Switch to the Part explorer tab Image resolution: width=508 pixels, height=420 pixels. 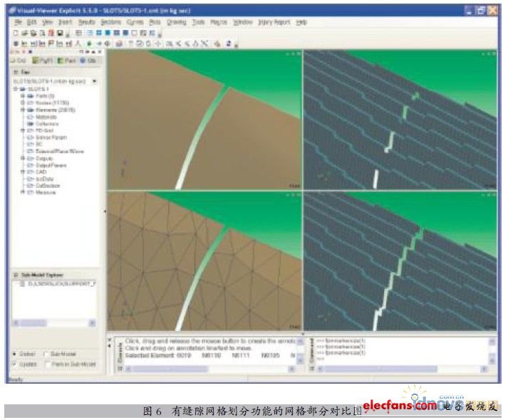(68, 61)
